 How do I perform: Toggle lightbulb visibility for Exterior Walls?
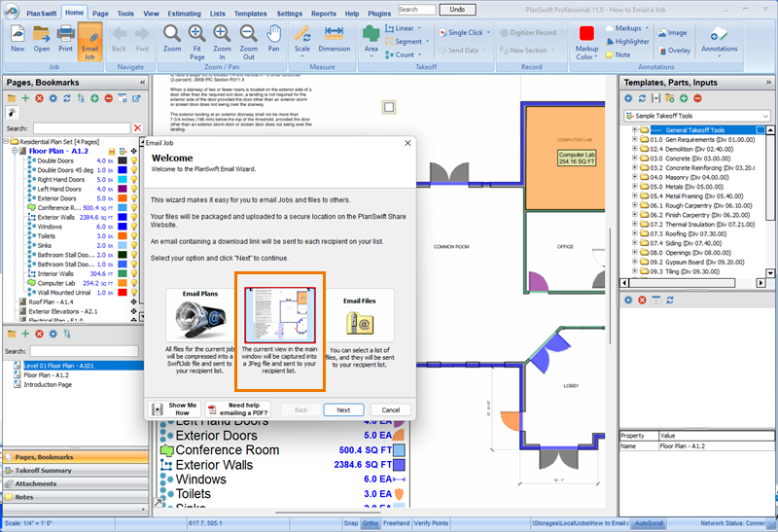click(x=133, y=217)
